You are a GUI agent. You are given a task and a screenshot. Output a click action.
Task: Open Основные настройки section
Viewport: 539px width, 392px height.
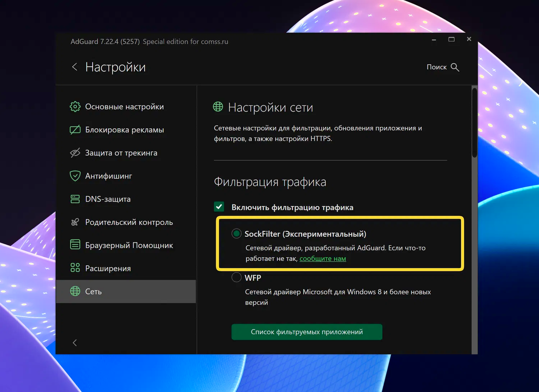[126, 107]
